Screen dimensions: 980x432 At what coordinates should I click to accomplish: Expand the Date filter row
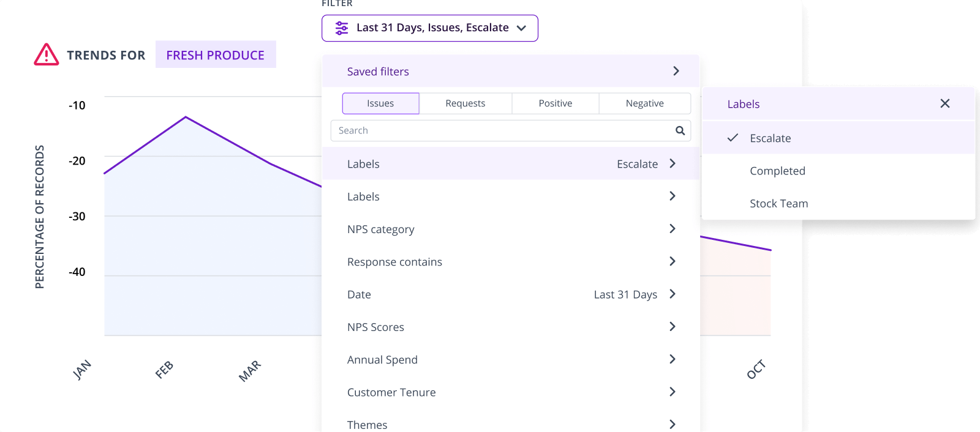coord(511,294)
